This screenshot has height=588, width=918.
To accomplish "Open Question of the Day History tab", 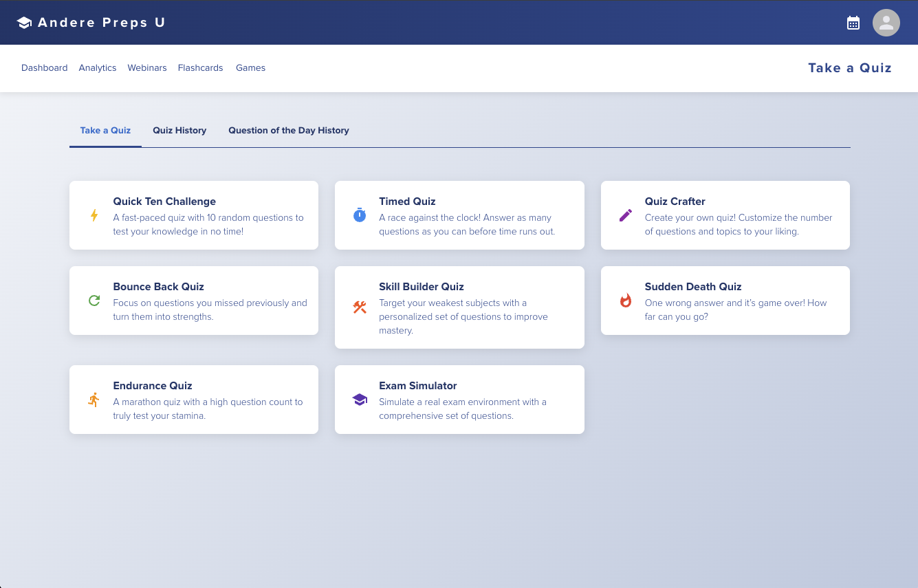I will 289,131.
